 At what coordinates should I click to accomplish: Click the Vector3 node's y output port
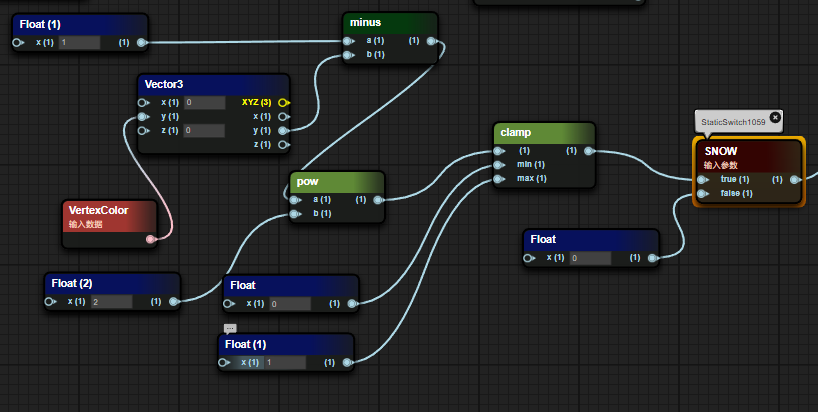click(284, 130)
